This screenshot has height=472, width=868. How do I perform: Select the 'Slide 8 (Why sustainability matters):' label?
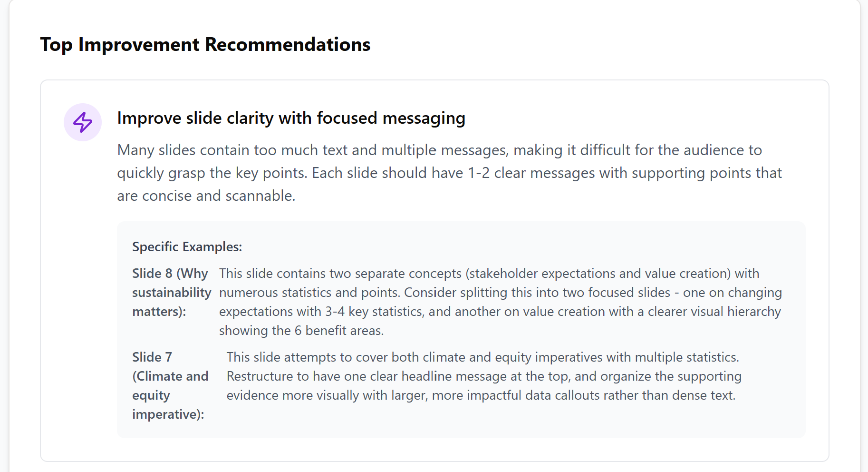[x=172, y=292]
